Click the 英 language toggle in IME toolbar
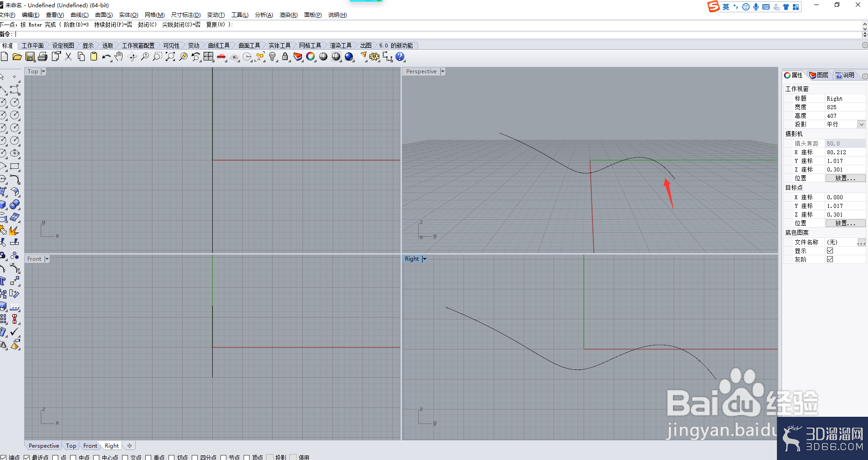The width and height of the screenshot is (868, 460). (726, 7)
